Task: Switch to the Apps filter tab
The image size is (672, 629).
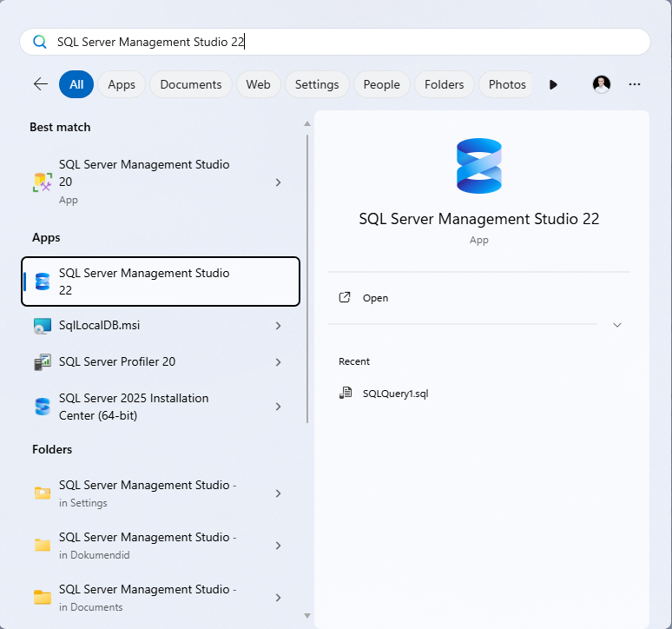Action: pos(122,84)
